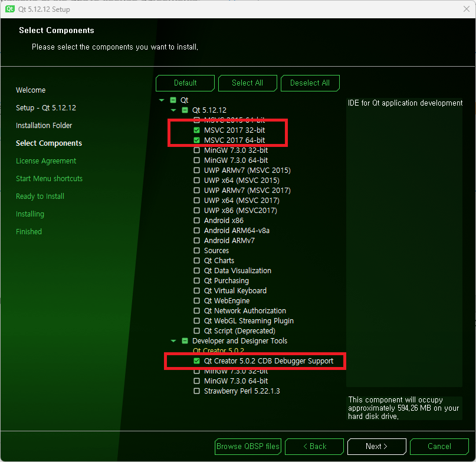Collapse Developer and Designer Tools node
476x462 pixels.
click(173, 341)
